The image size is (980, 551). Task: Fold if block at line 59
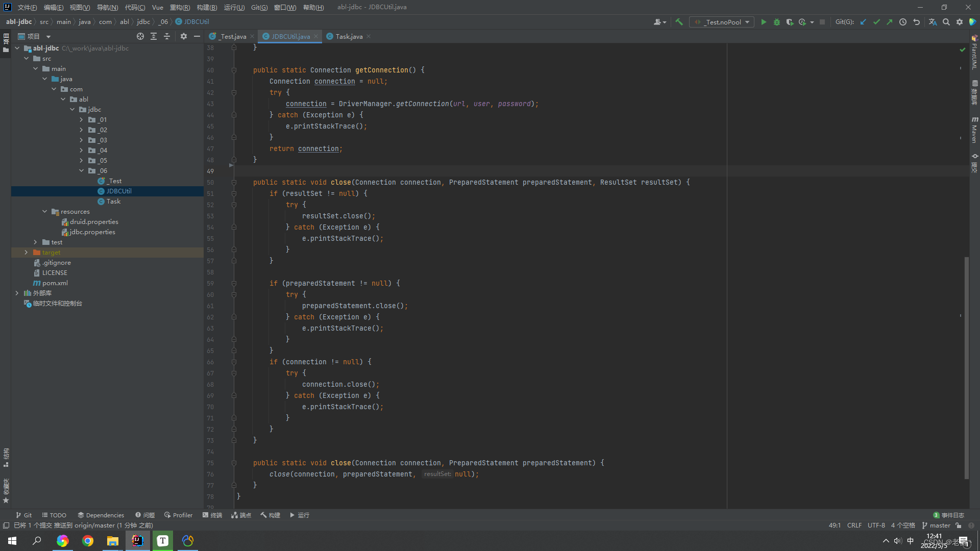click(234, 283)
